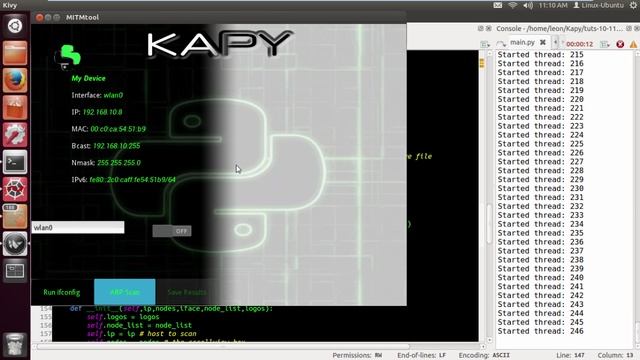640x360 pixels.
Task: Open the Terminal launcher icon
Action: coord(15,162)
